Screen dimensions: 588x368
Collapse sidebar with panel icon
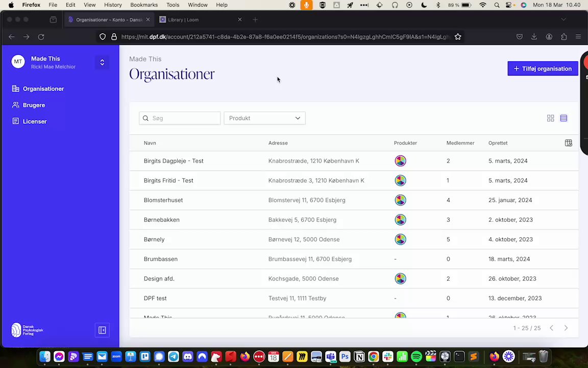point(102,330)
